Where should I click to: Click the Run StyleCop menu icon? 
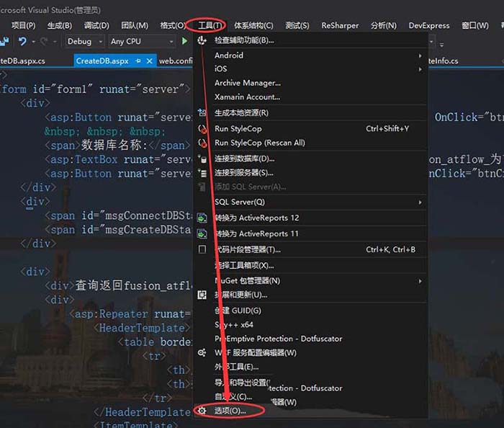(202, 129)
